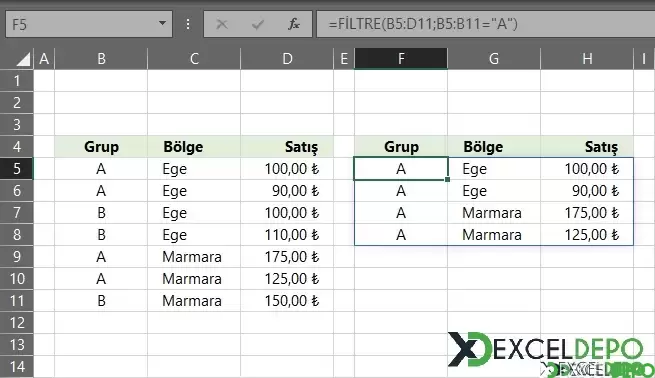Viewport: 655px width, 378px height.
Task: Click cell D11 with 150,00 ₺
Action: click(287, 301)
